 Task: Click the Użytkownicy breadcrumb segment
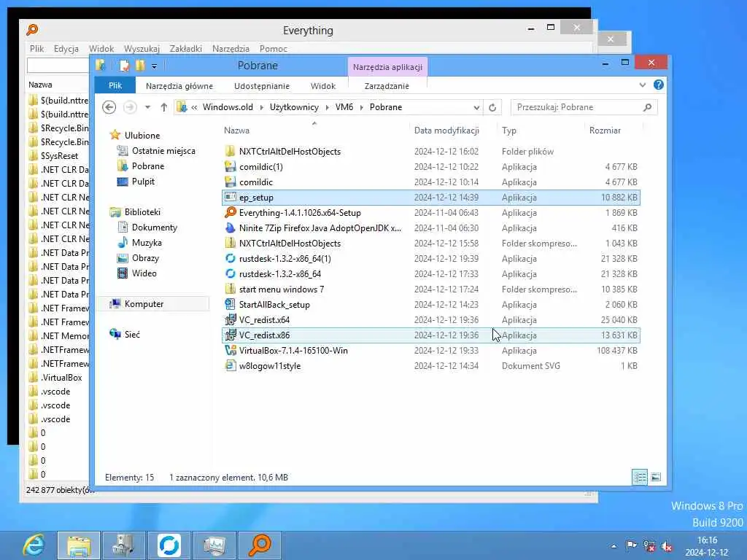294,107
